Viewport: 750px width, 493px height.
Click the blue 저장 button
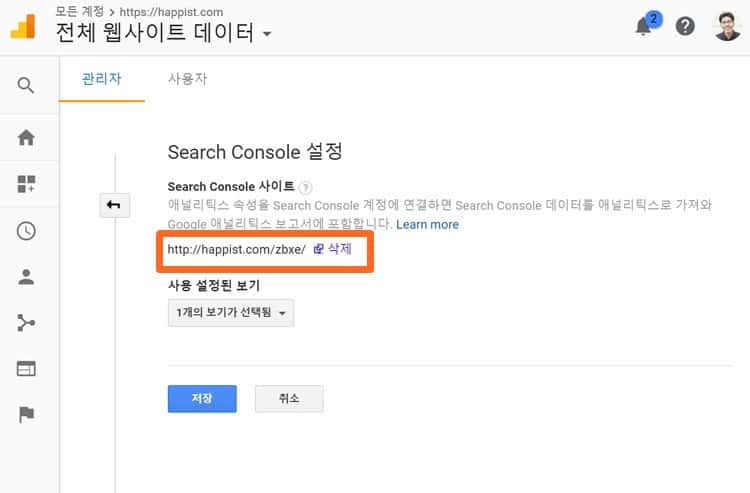pos(202,398)
